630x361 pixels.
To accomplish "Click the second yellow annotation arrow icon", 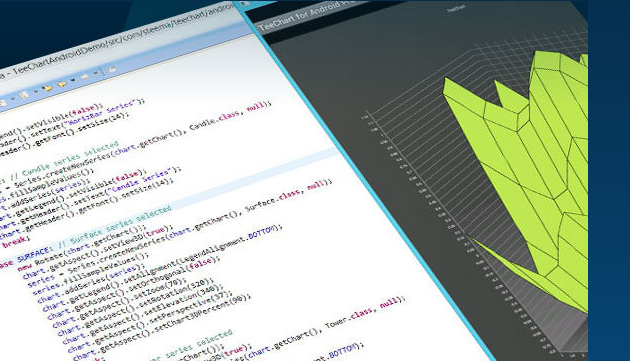I will 62,84.
